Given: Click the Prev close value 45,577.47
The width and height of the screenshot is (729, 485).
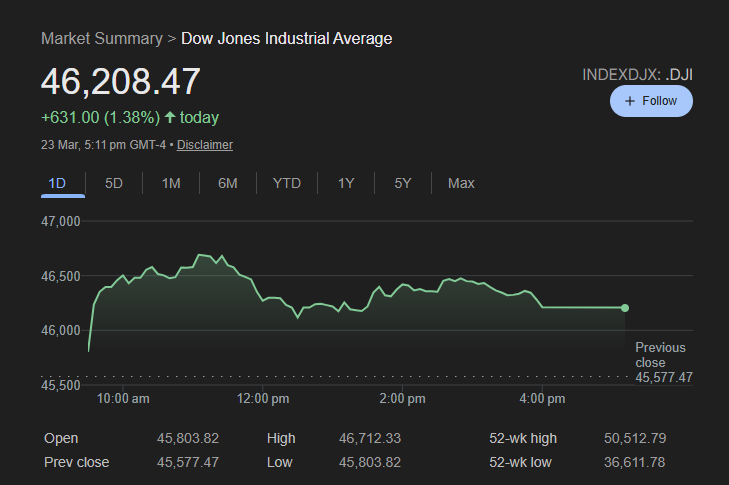Looking at the screenshot, I should tap(188, 462).
